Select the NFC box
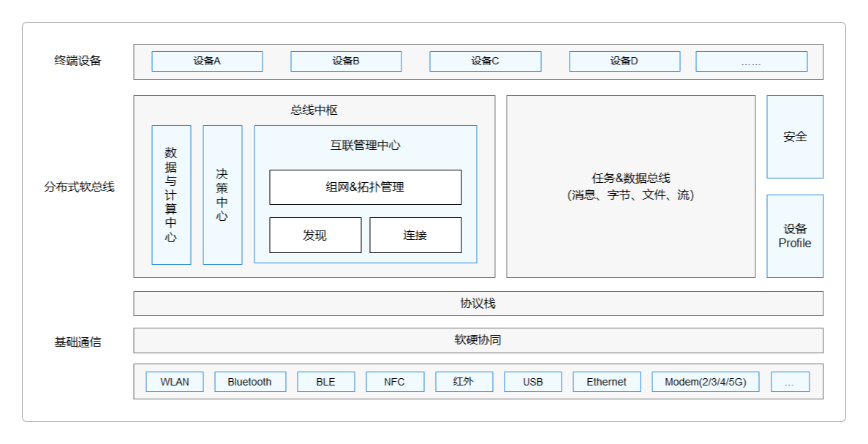The width and height of the screenshot is (868, 444). 395,382
